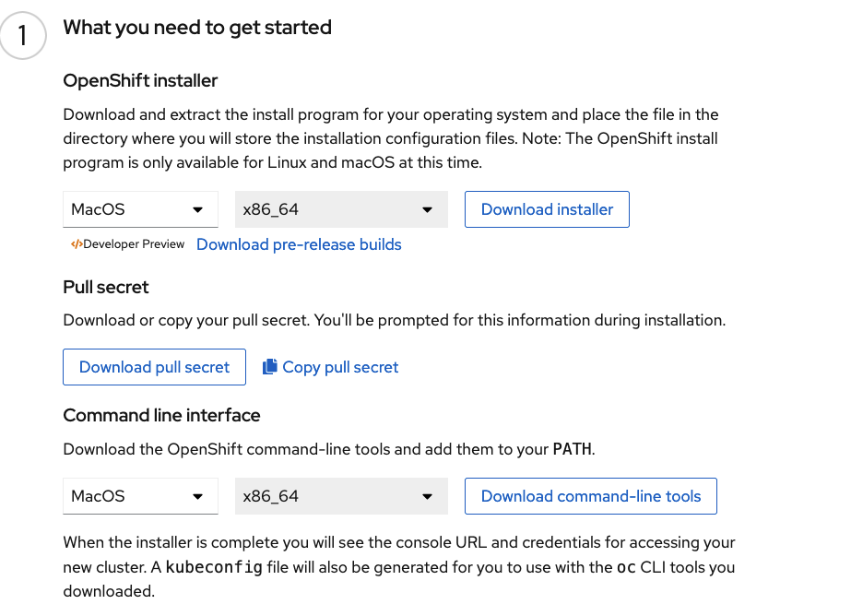851x616 pixels.
Task: Click the caret arrow in command-line x86_64 selector
Action: (x=427, y=496)
